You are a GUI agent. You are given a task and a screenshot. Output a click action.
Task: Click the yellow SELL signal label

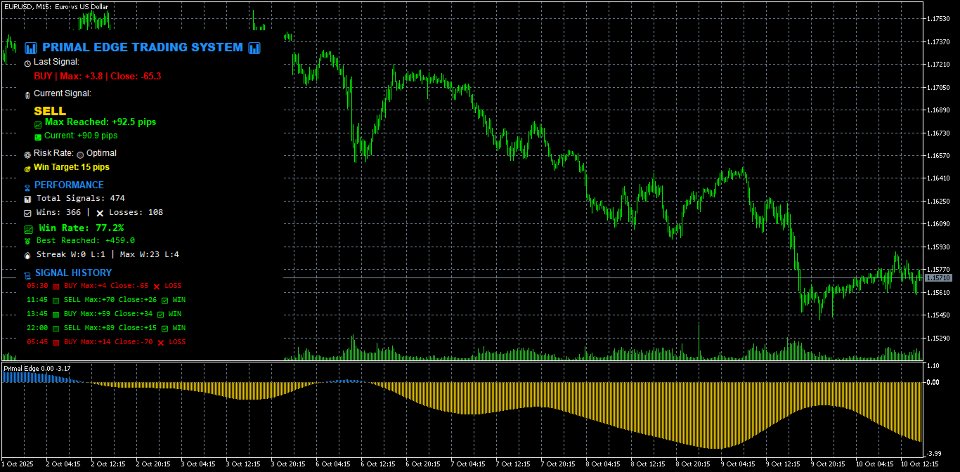pos(50,111)
